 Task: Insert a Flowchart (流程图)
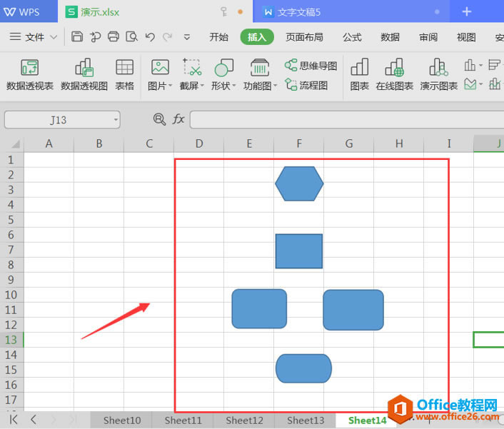tap(306, 85)
